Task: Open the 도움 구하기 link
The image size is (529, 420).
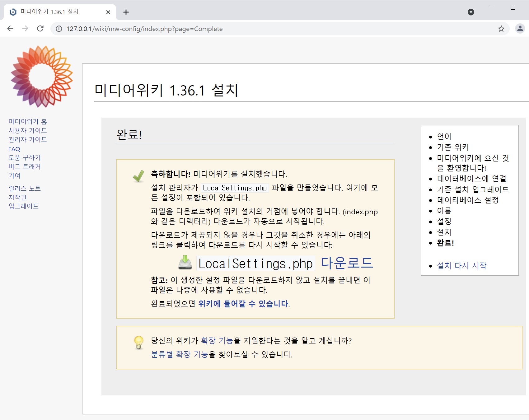Action: (25, 157)
